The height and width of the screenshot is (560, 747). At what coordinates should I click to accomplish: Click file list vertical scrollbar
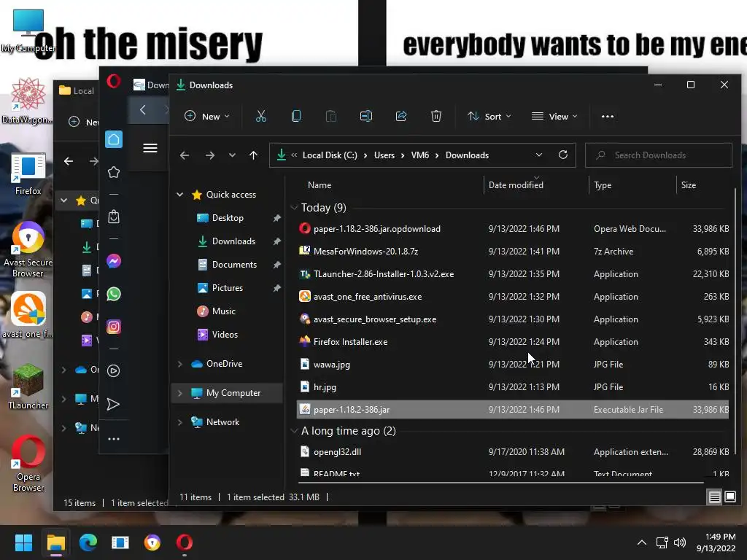point(735,322)
